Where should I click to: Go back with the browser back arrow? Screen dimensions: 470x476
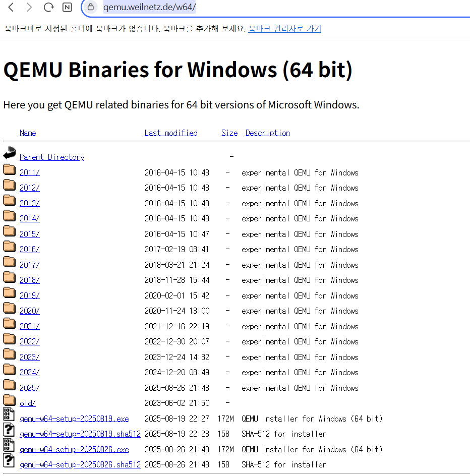point(11,7)
